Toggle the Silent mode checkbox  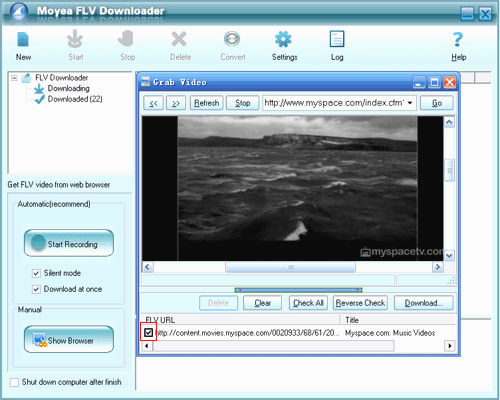tap(36, 273)
